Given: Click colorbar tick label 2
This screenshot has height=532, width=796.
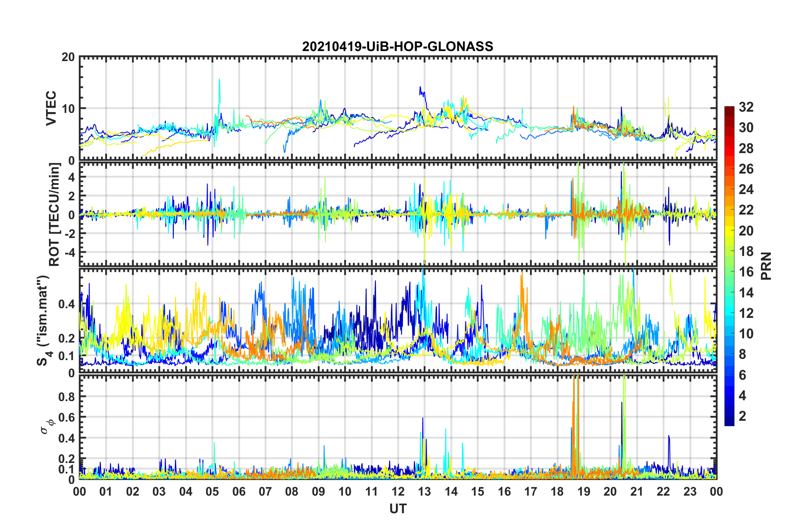Looking at the screenshot, I should point(742,416).
